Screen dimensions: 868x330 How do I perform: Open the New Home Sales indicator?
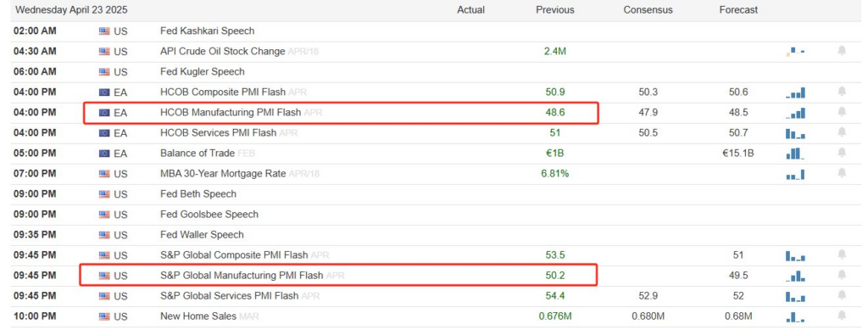[198, 316]
